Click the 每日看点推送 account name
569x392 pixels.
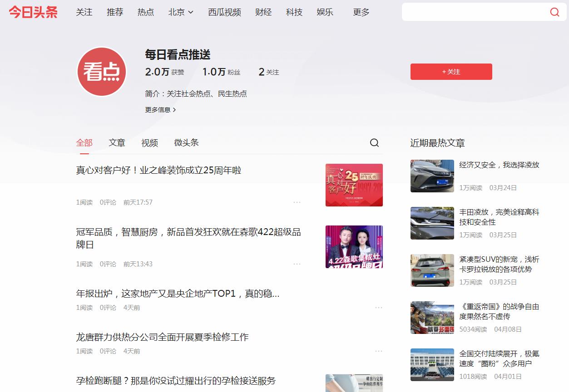(x=178, y=55)
